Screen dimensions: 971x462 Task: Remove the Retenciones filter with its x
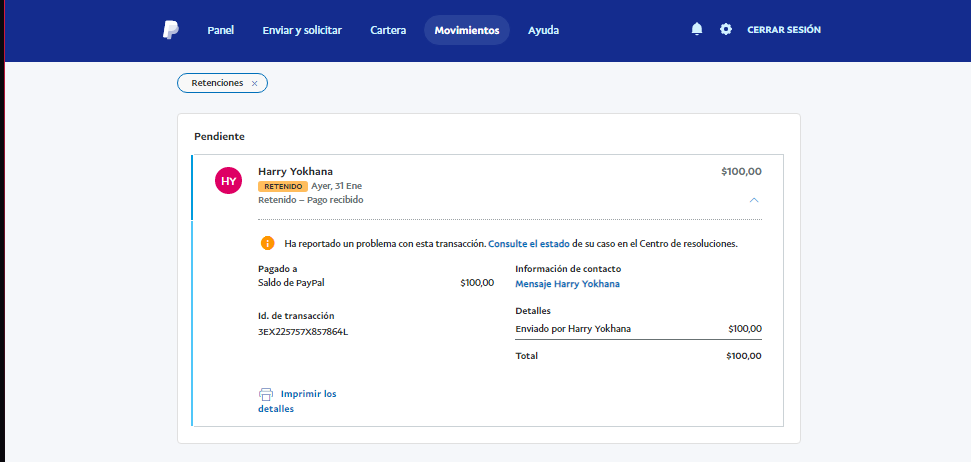255,84
